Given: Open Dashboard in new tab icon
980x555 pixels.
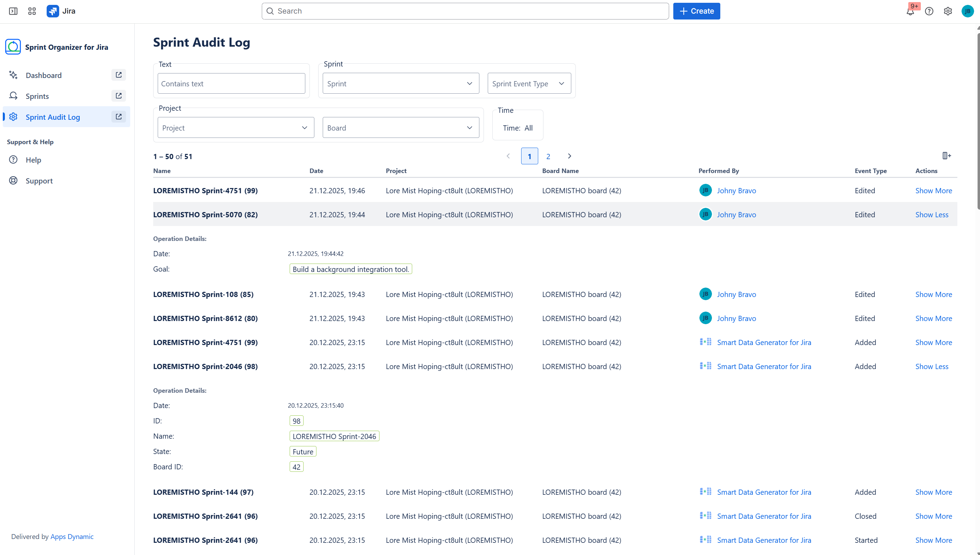Looking at the screenshot, I should (x=118, y=75).
